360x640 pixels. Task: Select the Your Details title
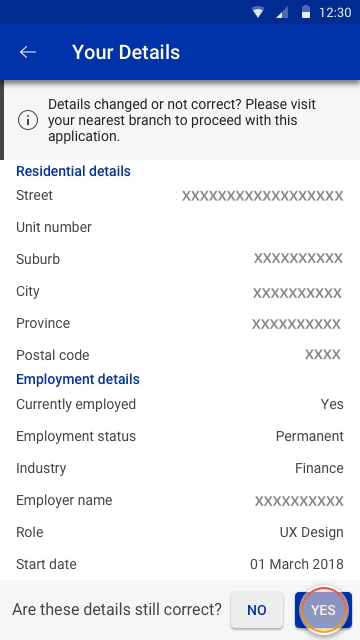126,52
